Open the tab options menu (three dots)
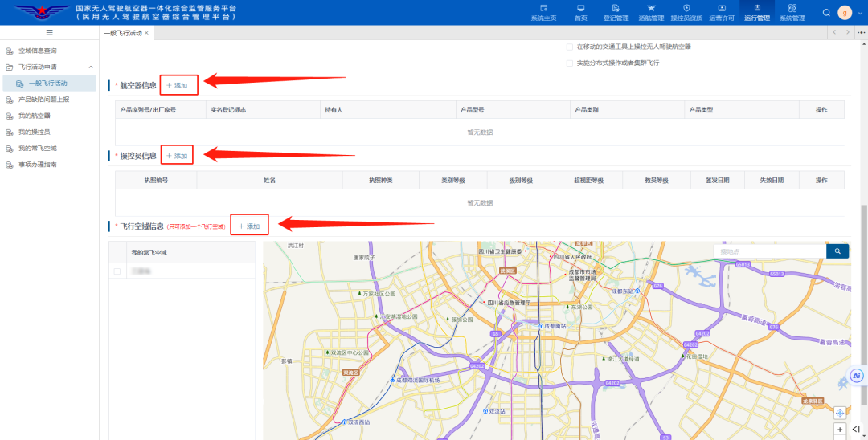Viewport: 868px width, 440px height. [861, 32]
